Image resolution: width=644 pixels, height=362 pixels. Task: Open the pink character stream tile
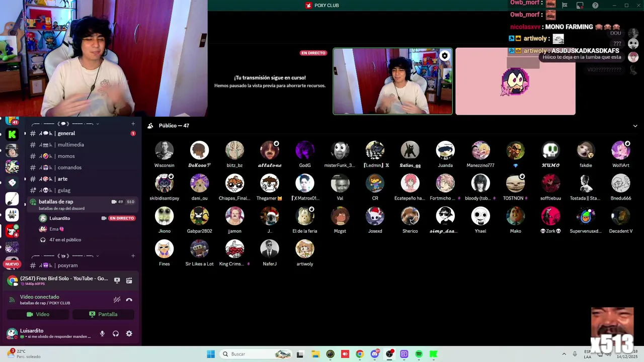coord(515,81)
